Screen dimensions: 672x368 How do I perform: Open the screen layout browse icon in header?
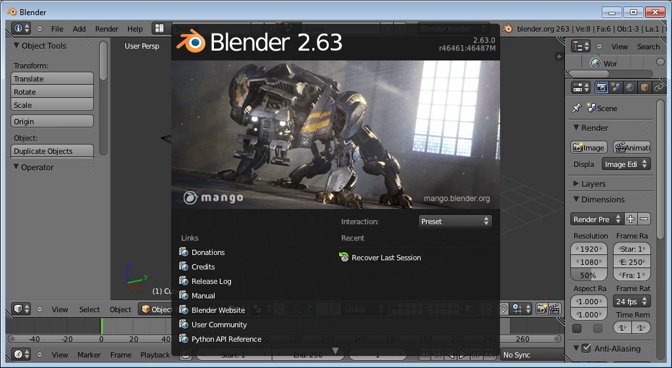click(x=159, y=29)
